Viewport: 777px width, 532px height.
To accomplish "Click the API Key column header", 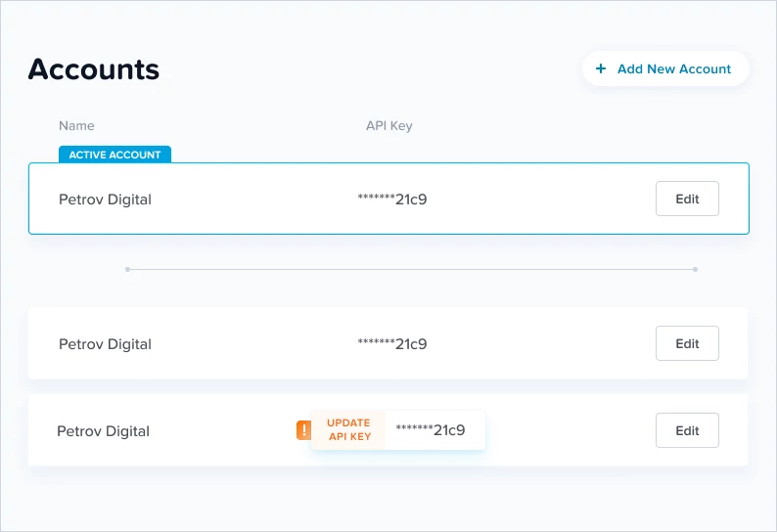I will (x=389, y=126).
